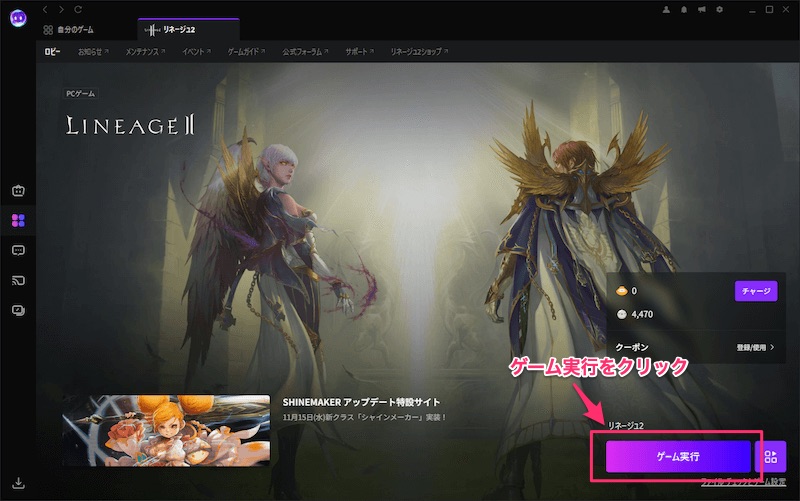Click the 4,470 point balance value

pyautogui.click(x=642, y=314)
